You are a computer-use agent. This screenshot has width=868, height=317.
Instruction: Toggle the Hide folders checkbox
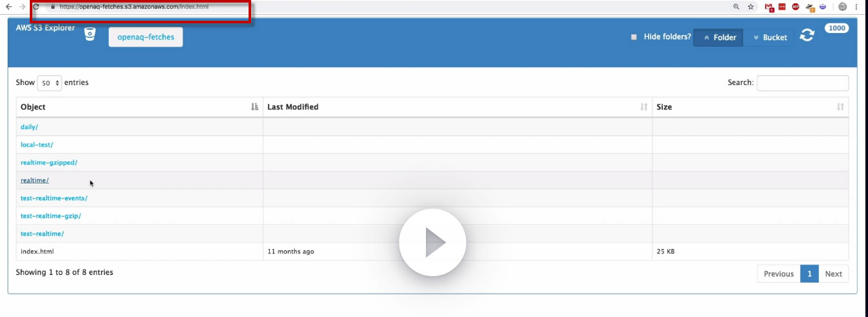coord(634,37)
